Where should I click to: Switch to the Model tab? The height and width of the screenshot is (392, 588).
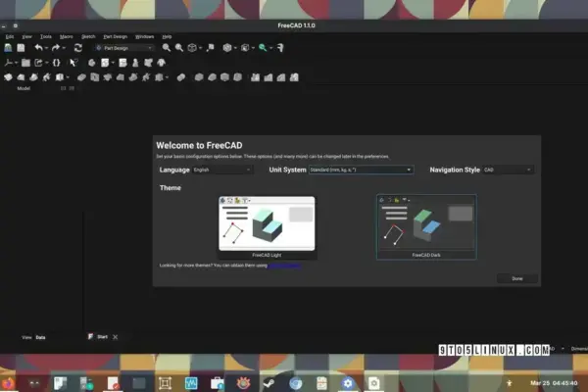[x=24, y=88]
